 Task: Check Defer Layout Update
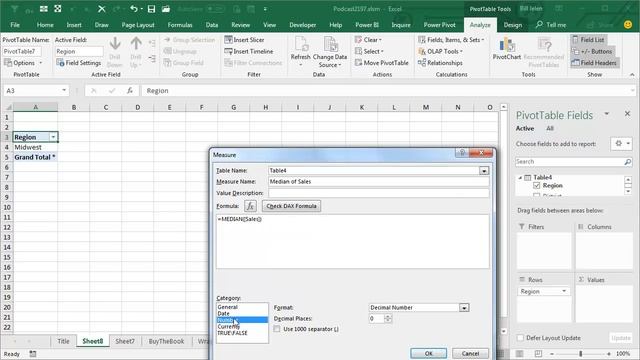tap(520, 338)
